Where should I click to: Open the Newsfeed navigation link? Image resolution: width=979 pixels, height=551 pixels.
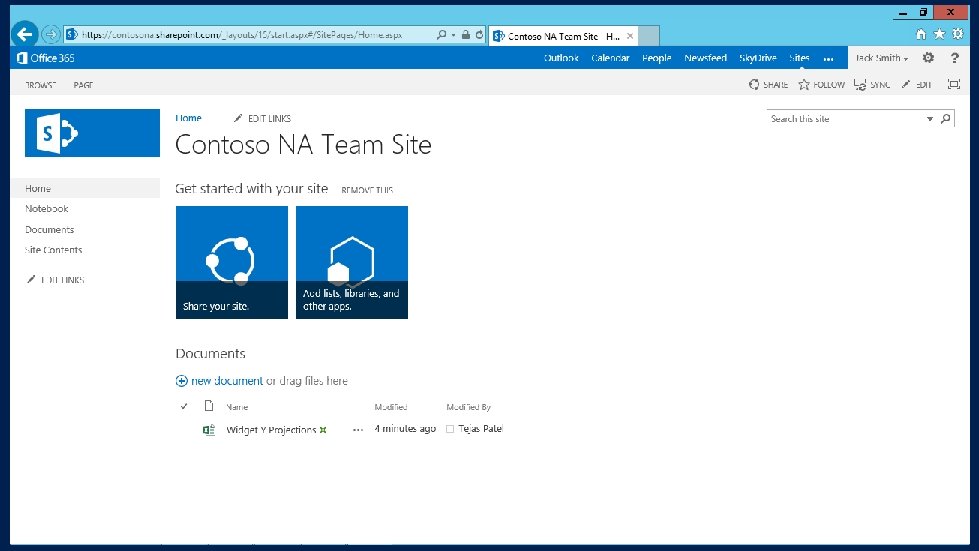click(706, 58)
